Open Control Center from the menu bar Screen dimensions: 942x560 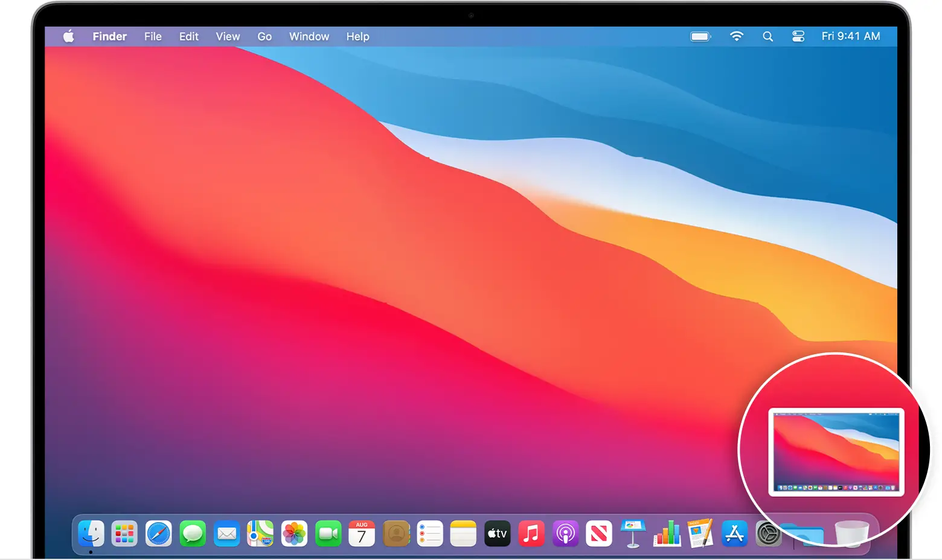coord(798,36)
